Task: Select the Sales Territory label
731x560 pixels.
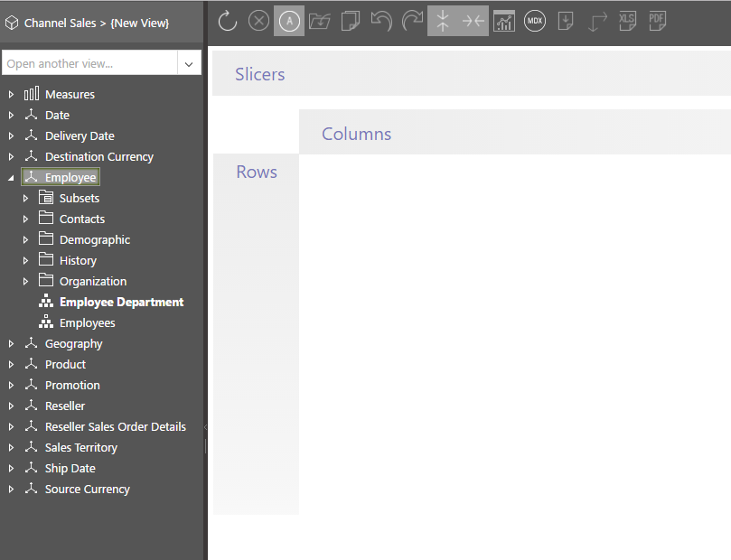Action: pos(81,448)
